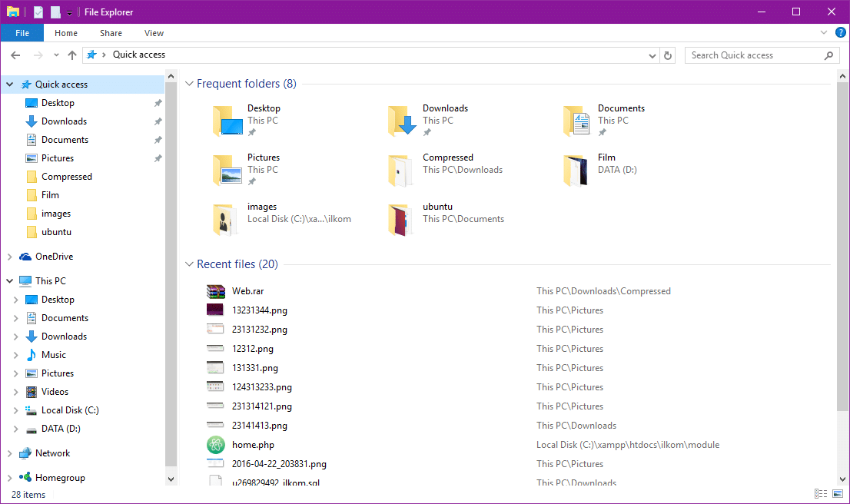This screenshot has height=504, width=850.
Task: Unpin Pictures using its sidebar pin icon
Action: 158,158
